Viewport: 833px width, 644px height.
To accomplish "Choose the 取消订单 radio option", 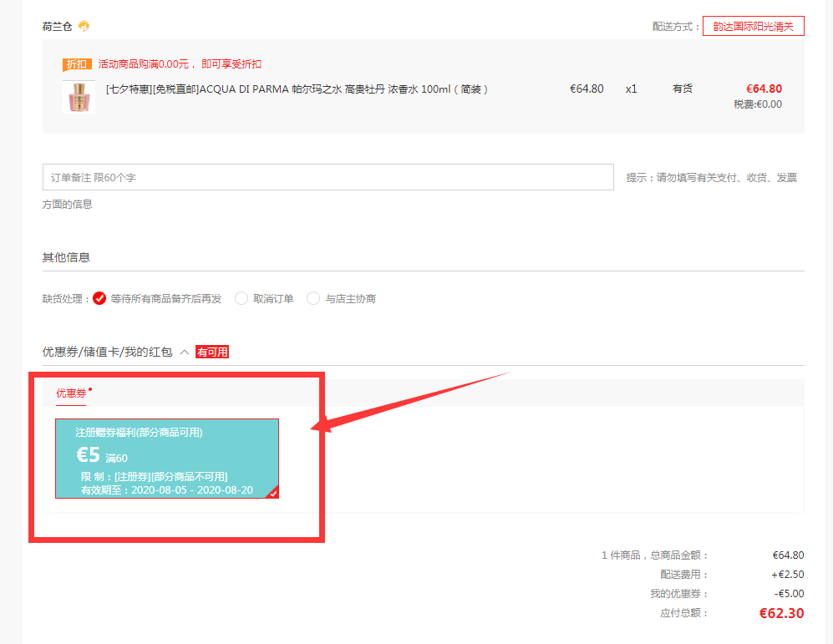I will 241,298.
